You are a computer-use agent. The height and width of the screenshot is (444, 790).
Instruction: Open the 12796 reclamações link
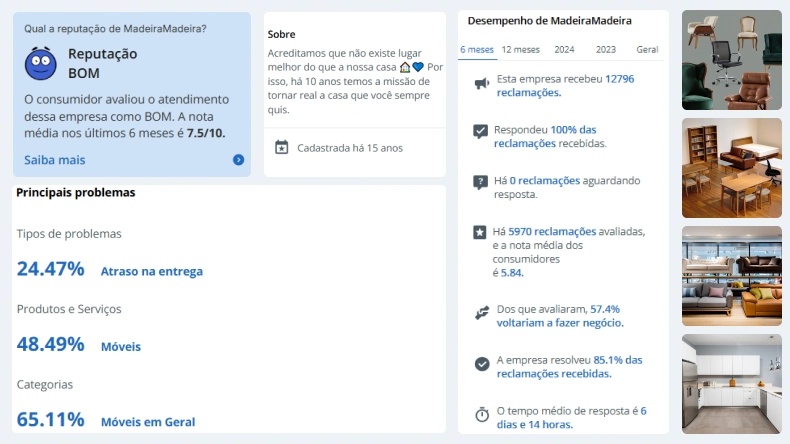point(565,86)
